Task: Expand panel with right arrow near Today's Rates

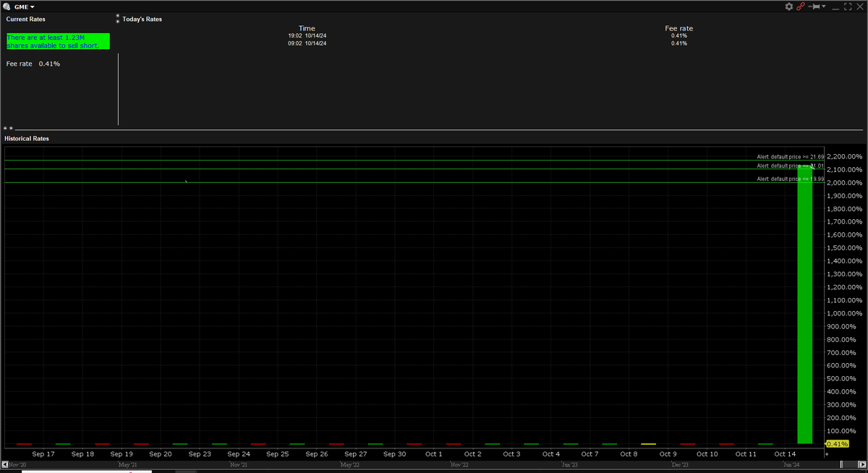Action: tap(118, 21)
